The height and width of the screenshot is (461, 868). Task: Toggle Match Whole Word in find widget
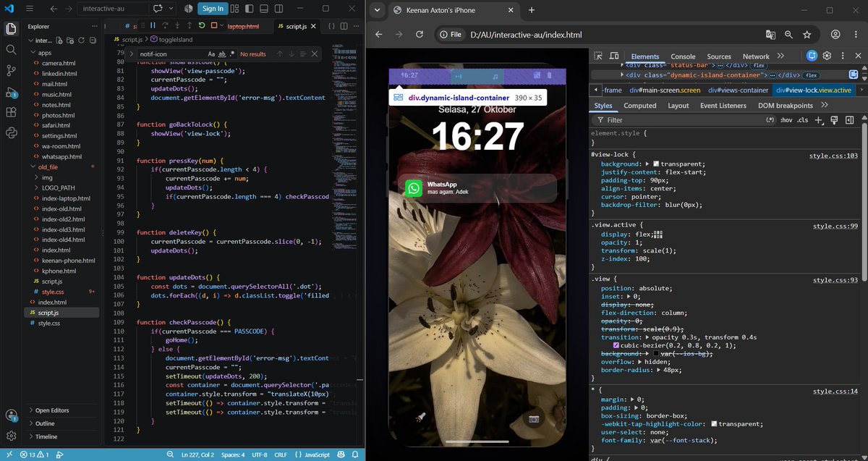(222, 54)
